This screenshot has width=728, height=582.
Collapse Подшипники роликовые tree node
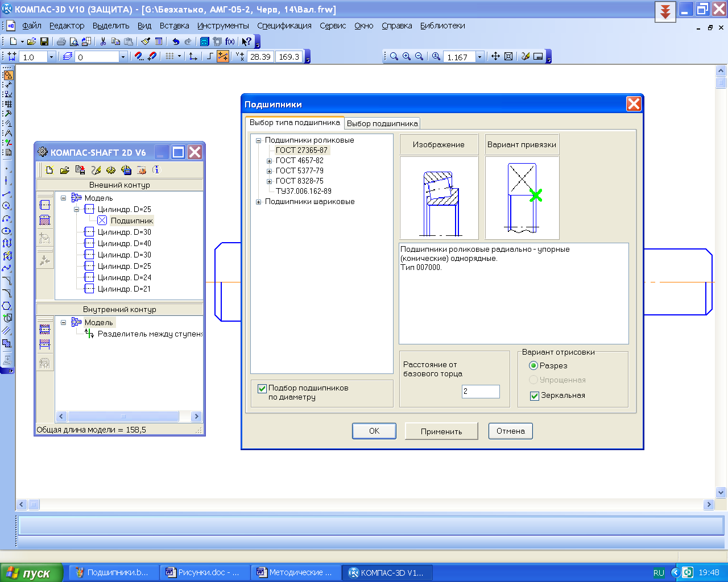[x=259, y=140]
